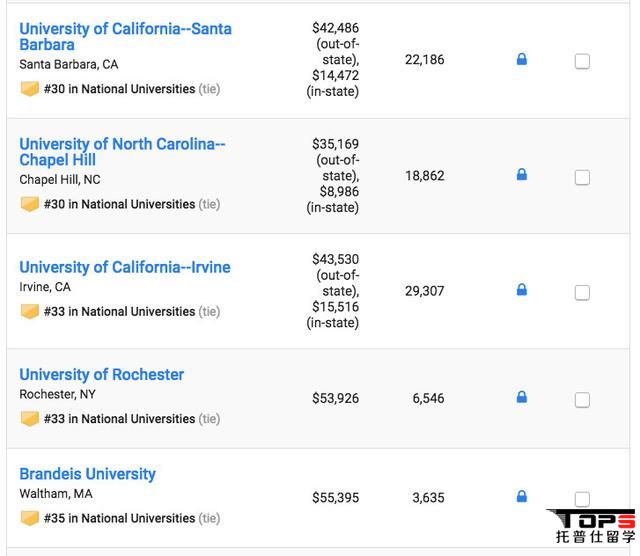Click the ranking badge icon under University of Rochester

coord(30,418)
